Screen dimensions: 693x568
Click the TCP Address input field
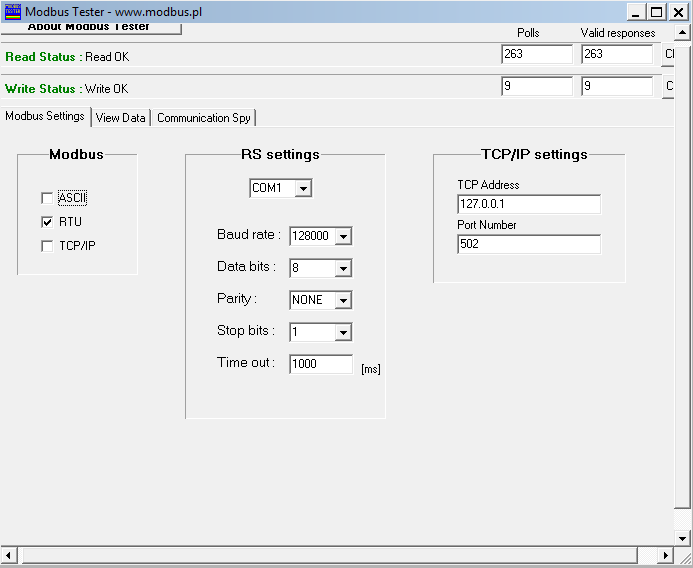click(529, 204)
